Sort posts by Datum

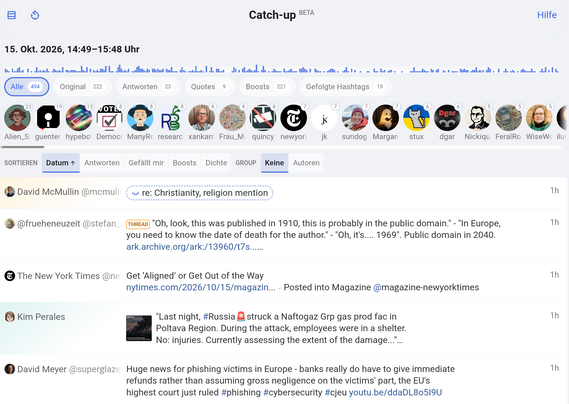[61, 163]
